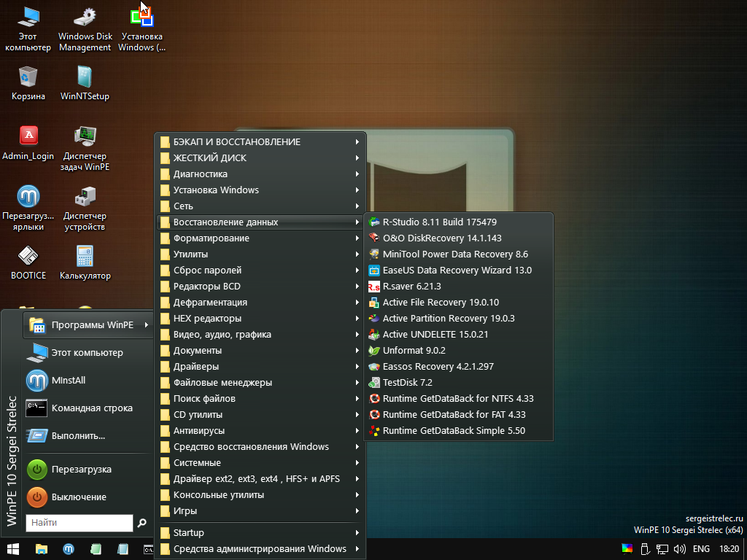
Task: Open Active UNDELETE 15.0.21
Action: (x=458, y=334)
